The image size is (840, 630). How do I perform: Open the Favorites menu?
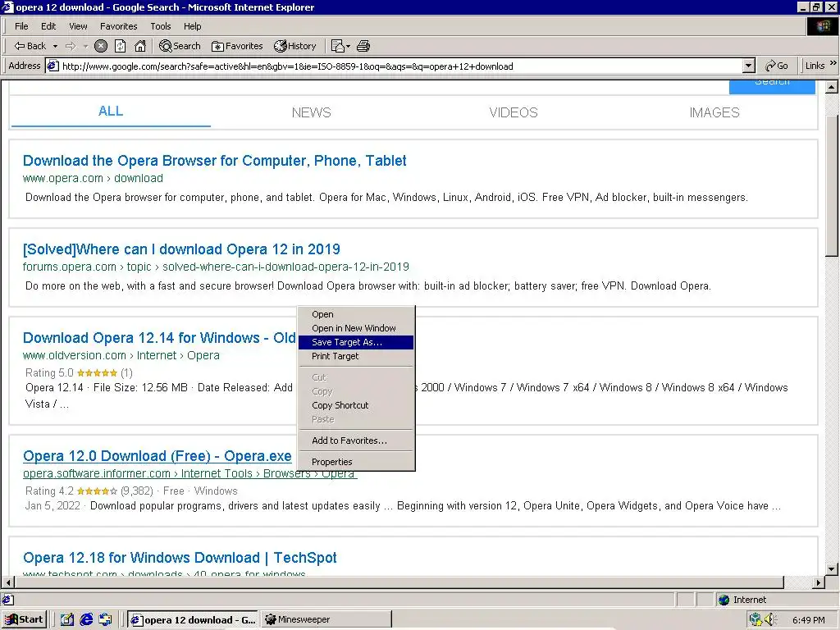coord(118,26)
